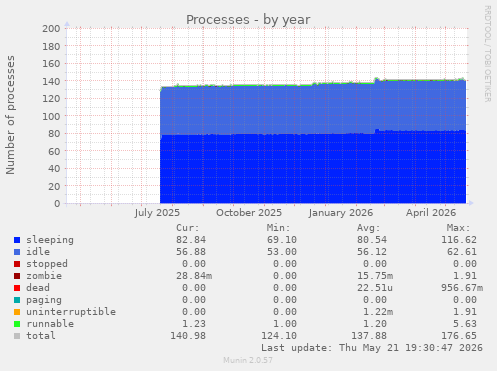Click the 'paging' legend label
The image size is (497, 371).
pos(44,300)
